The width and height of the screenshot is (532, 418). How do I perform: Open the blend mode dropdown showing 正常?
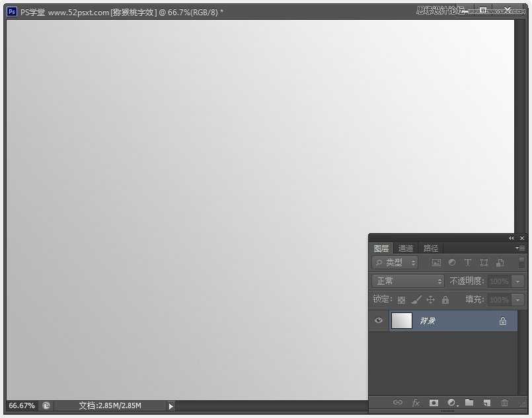click(x=406, y=281)
